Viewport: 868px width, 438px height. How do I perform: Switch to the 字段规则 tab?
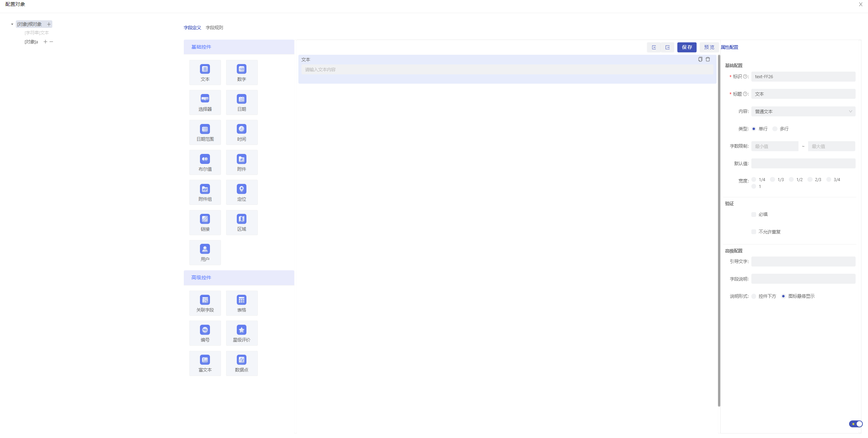coord(214,28)
